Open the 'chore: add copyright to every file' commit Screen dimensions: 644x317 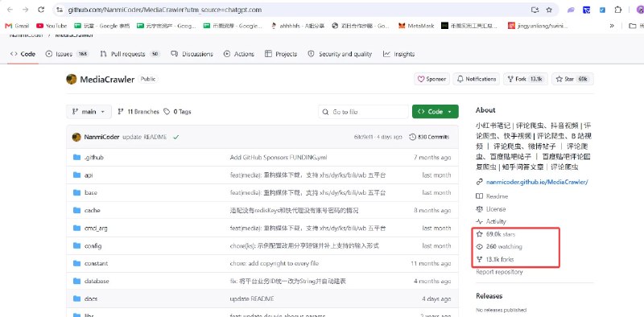pyautogui.click(x=275, y=264)
